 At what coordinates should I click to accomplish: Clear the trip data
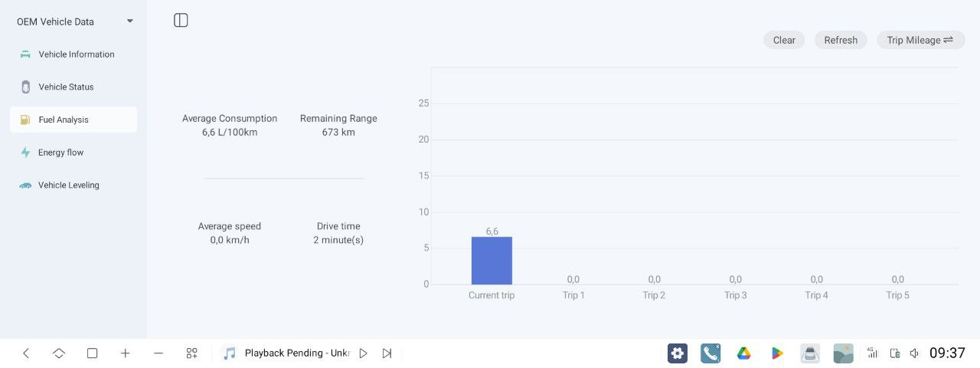pos(784,40)
